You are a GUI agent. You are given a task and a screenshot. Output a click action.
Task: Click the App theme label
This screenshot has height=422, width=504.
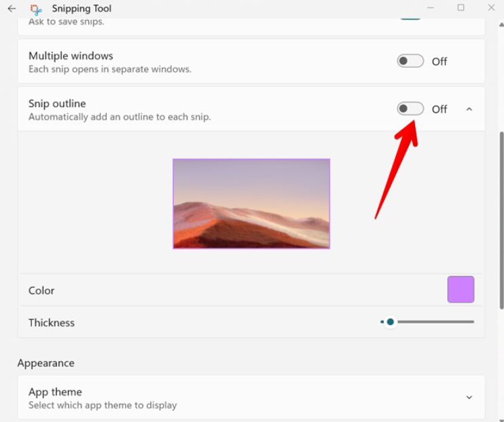pyautogui.click(x=55, y=392)
